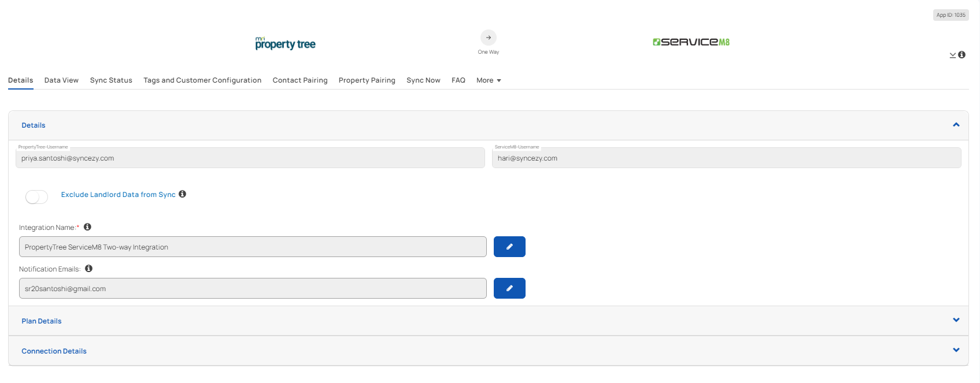This screenshot has height=383, width=980.
Task: Click the "Notification Emails:" label
Action: 50,269
